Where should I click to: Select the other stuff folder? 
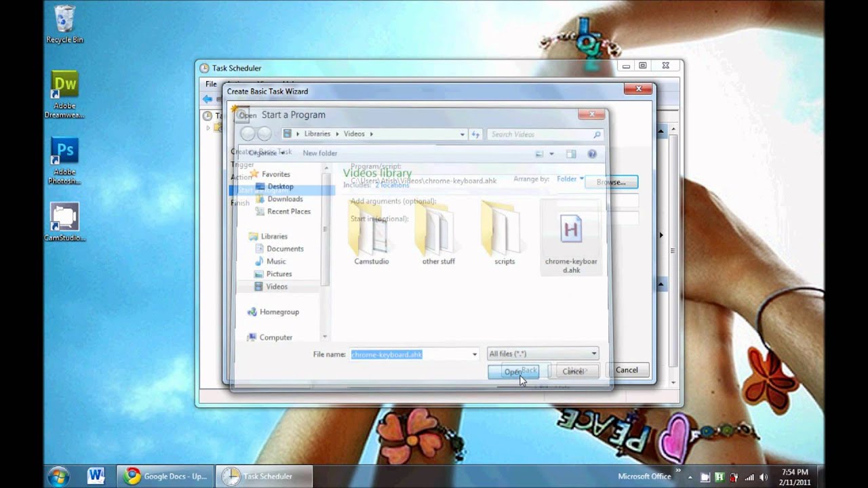click(x=438, y=232)
